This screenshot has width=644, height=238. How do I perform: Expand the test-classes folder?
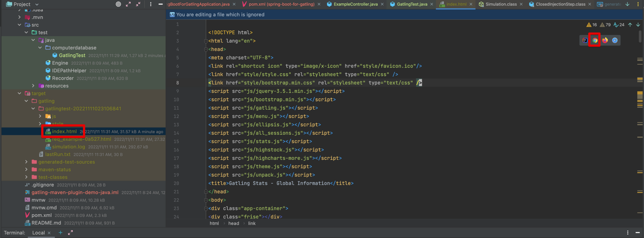[26, 177]
